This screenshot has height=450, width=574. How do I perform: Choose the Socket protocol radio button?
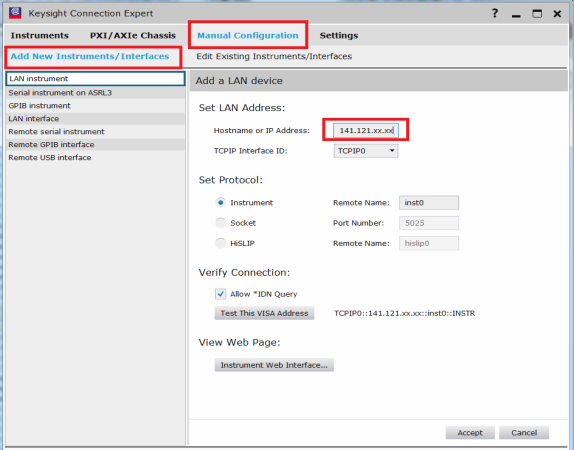(220, 223)
